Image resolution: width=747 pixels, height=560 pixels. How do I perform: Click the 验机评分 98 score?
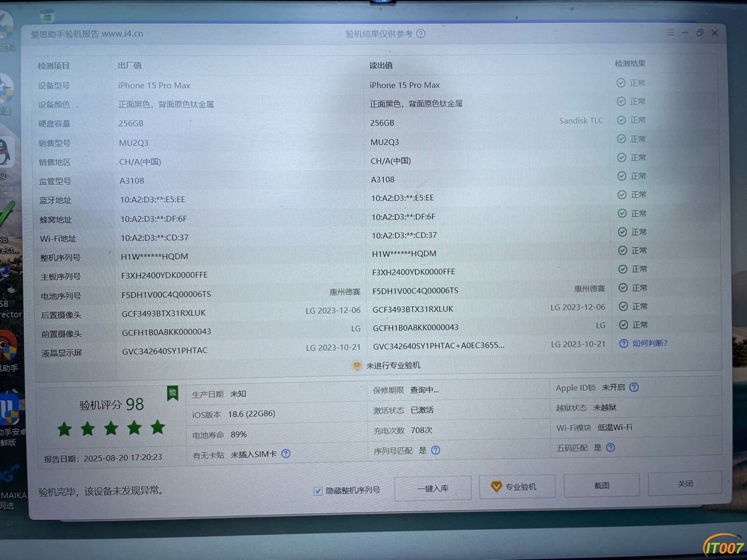[112, 404]
